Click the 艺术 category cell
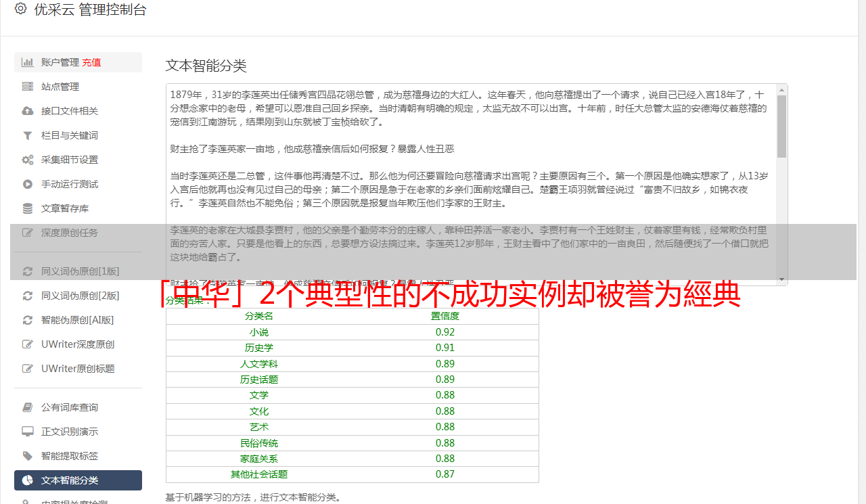Image resolution: width=866 pixels, height=504 pixels. (x=259, y=427)
